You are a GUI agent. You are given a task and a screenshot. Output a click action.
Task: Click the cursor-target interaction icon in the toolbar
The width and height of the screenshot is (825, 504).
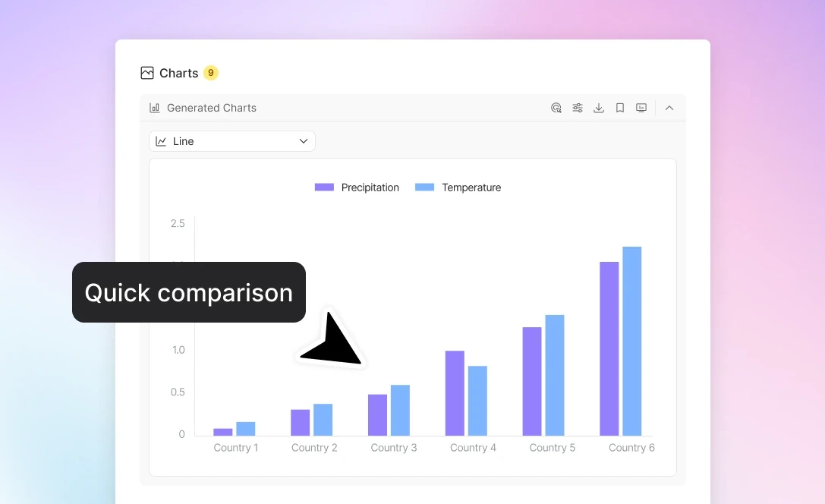(x=556, y=108)
